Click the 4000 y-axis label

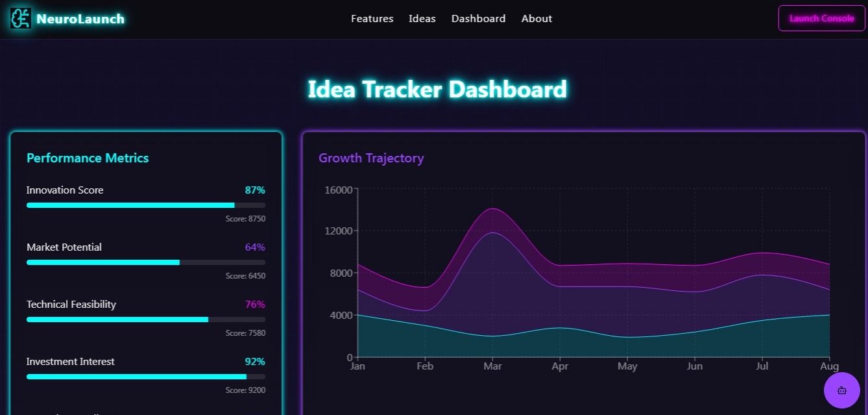tap(341, 316)
